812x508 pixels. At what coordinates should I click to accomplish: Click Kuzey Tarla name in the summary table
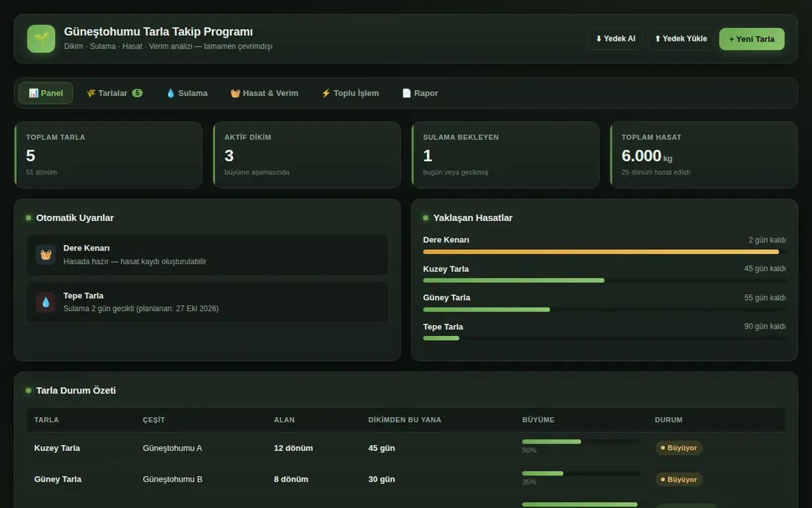(x=57, y=448)
